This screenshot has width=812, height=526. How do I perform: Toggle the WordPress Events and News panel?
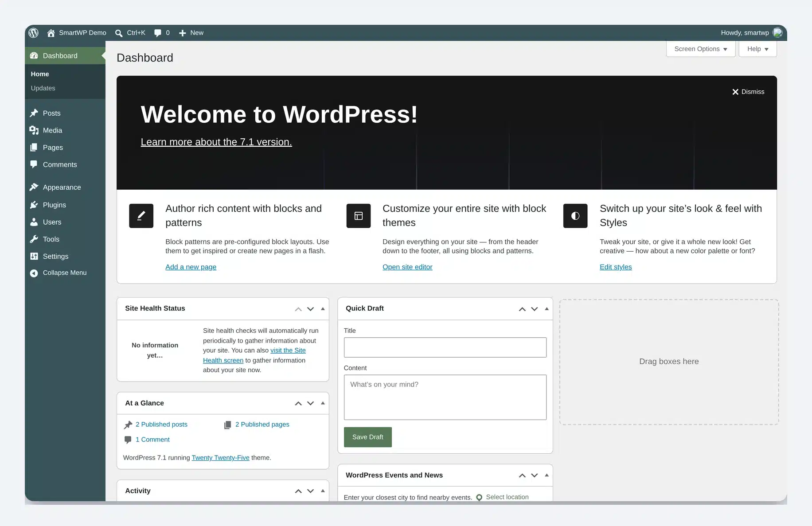(547, 475)
